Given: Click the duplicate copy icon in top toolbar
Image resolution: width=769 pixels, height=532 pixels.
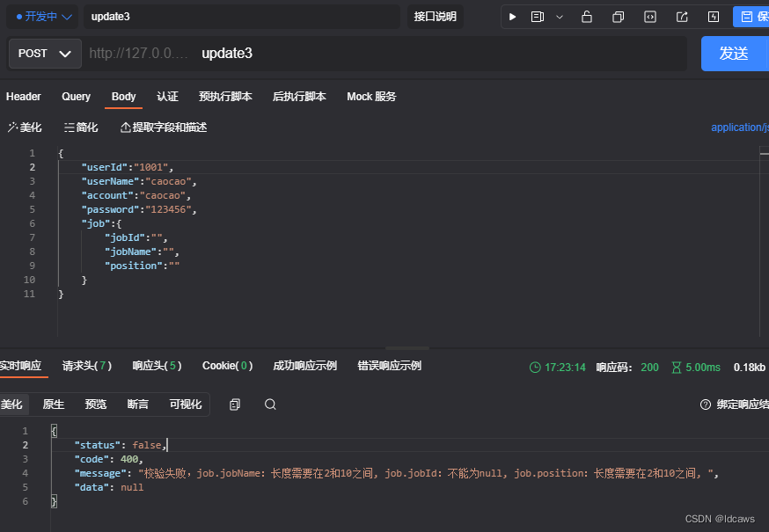Looking at the screenshot, I should (x=619, y=17).
